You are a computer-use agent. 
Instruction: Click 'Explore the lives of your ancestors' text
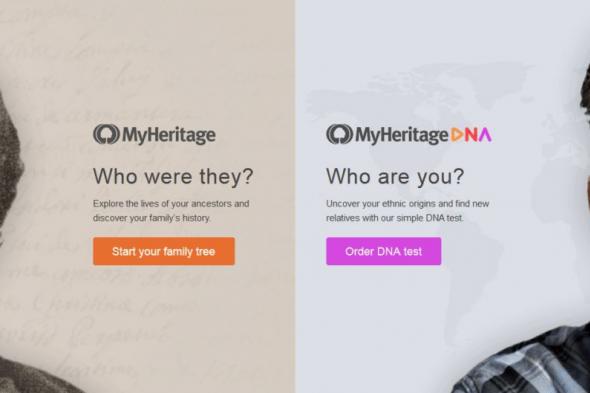(x=171, y=204)
